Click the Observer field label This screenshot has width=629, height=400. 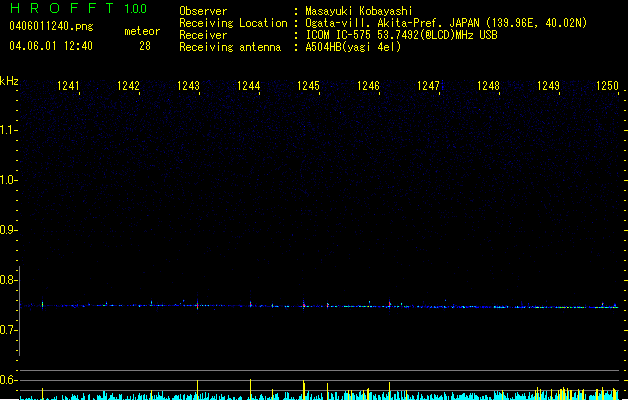[203, 11]
